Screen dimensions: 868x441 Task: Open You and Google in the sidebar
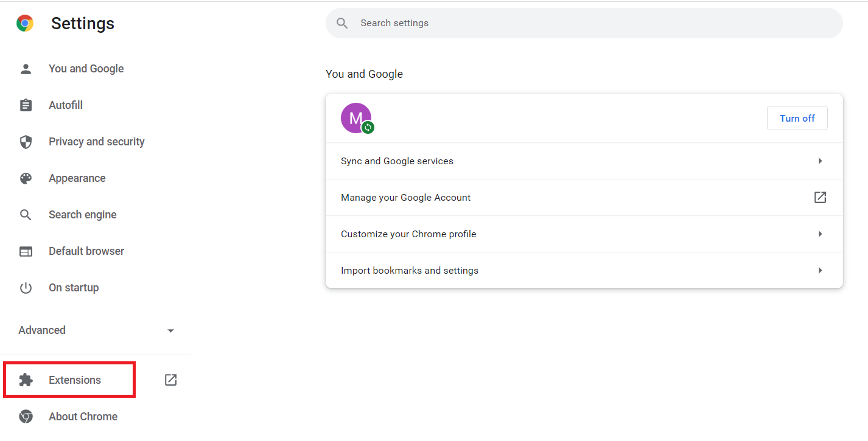tap(86, 69)
